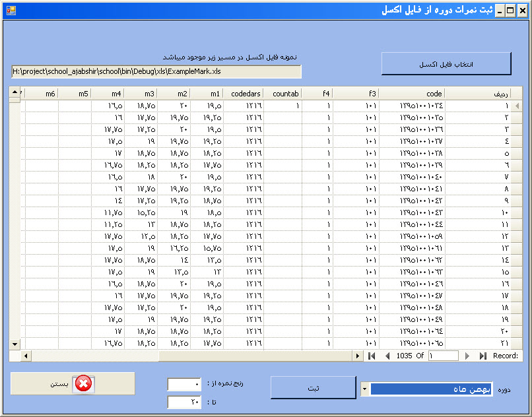The image size is (532, 417).
Task: Focus the minimum score range field
Action: click(184, 384)
